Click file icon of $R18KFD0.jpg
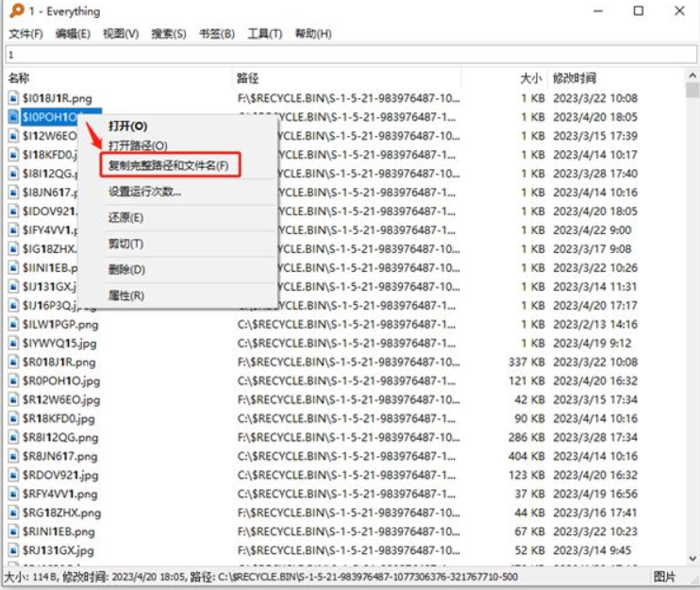 (14, 418)
